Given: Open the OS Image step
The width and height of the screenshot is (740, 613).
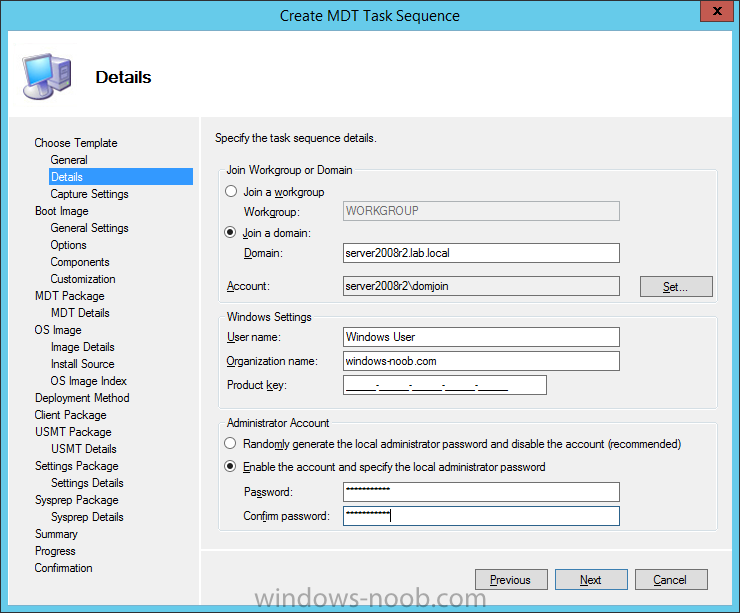Looking at the screenshot, I should (x=58, y=330).
